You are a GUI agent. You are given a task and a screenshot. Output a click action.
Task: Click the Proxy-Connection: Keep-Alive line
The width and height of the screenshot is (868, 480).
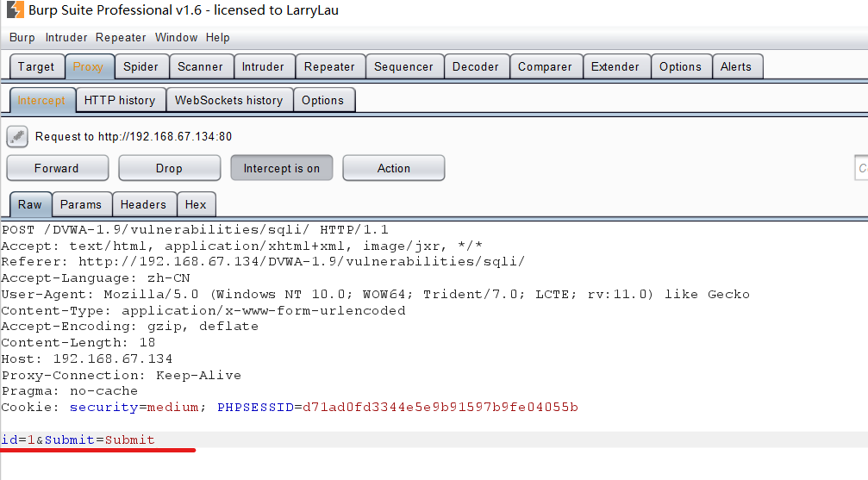(x=122, y=375)
